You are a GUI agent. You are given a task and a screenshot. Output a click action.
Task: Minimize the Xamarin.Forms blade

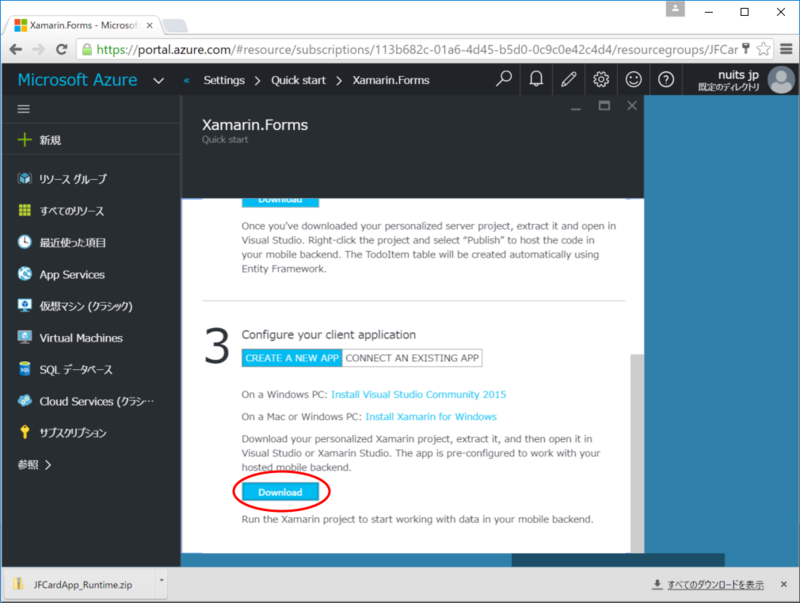coord(576,108)
